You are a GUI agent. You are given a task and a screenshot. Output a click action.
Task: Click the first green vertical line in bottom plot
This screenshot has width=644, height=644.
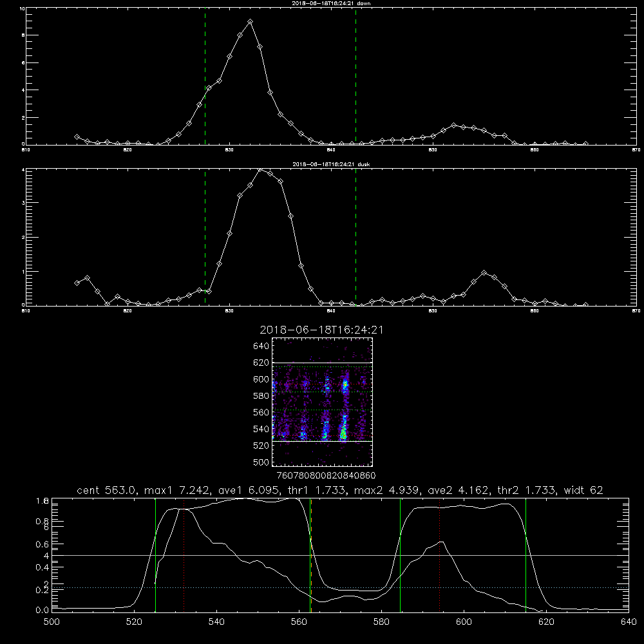(155, 555)
